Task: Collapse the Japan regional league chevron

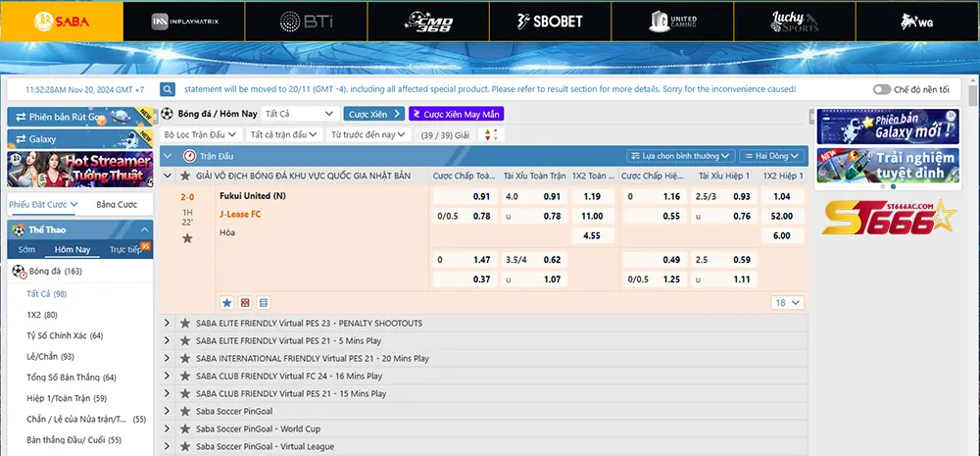Action: click(168, 176)
